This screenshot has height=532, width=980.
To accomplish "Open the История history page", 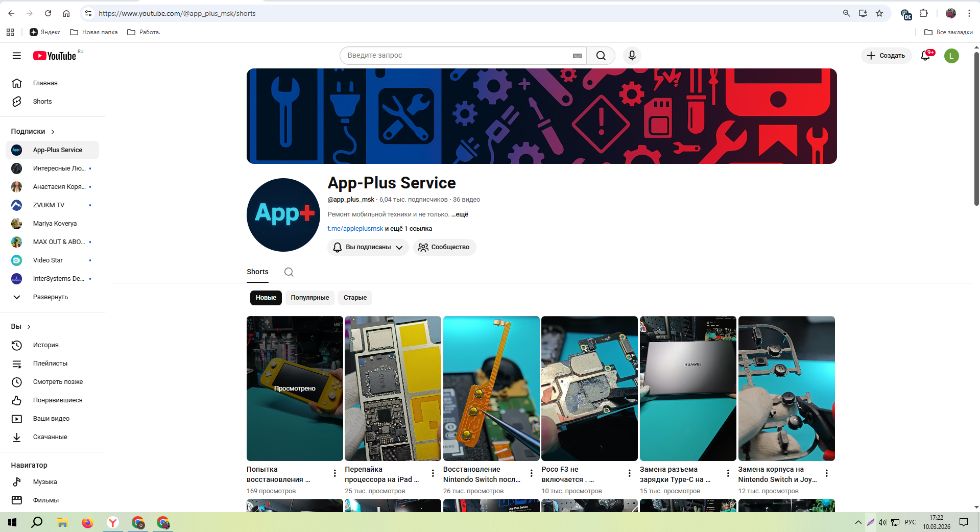I will 53,345.
